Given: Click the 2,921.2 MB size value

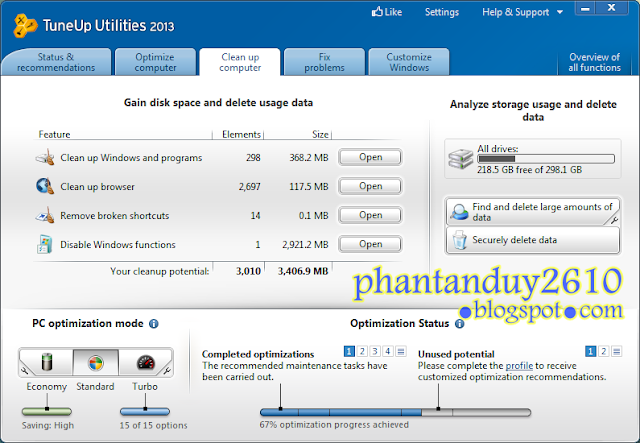Looking at the screenshot, I should click(305, 245).
